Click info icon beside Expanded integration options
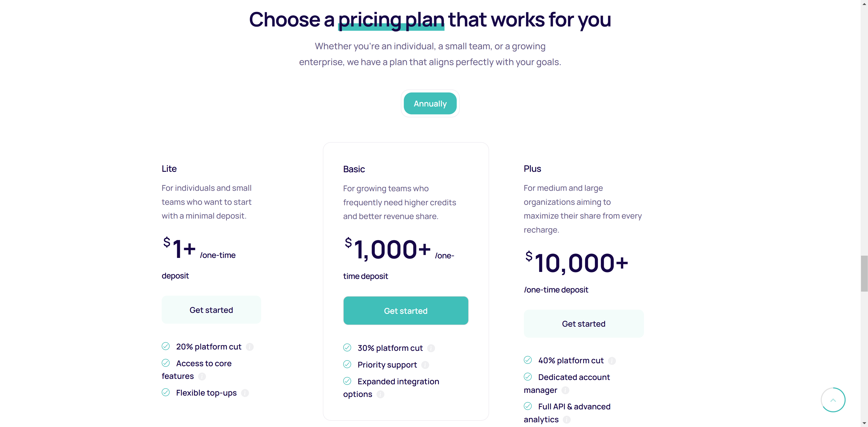The image size is (868, 427). click(381, 394)
